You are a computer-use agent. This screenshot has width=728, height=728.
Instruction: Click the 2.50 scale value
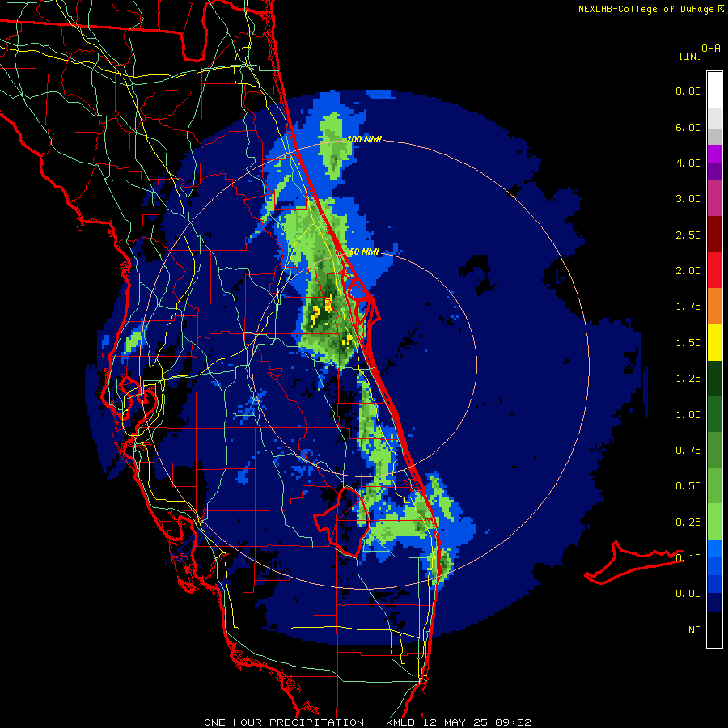click(x=688, y=235)
